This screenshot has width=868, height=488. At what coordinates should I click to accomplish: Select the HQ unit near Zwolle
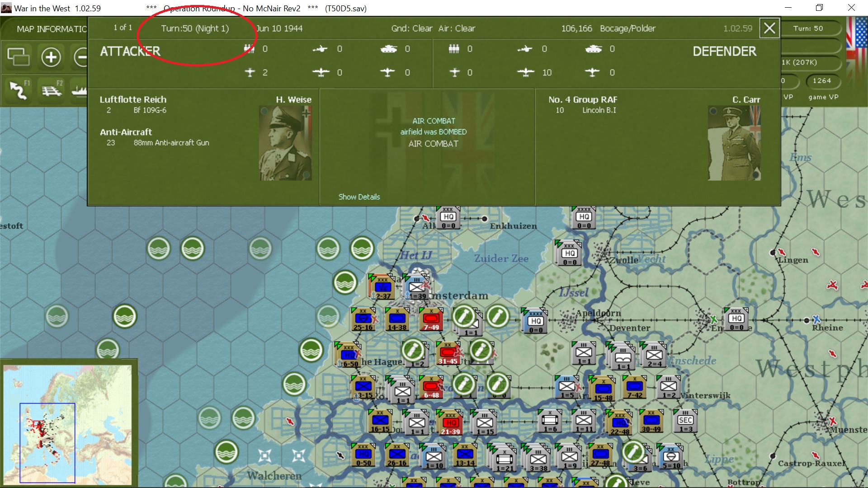point(569,254)
